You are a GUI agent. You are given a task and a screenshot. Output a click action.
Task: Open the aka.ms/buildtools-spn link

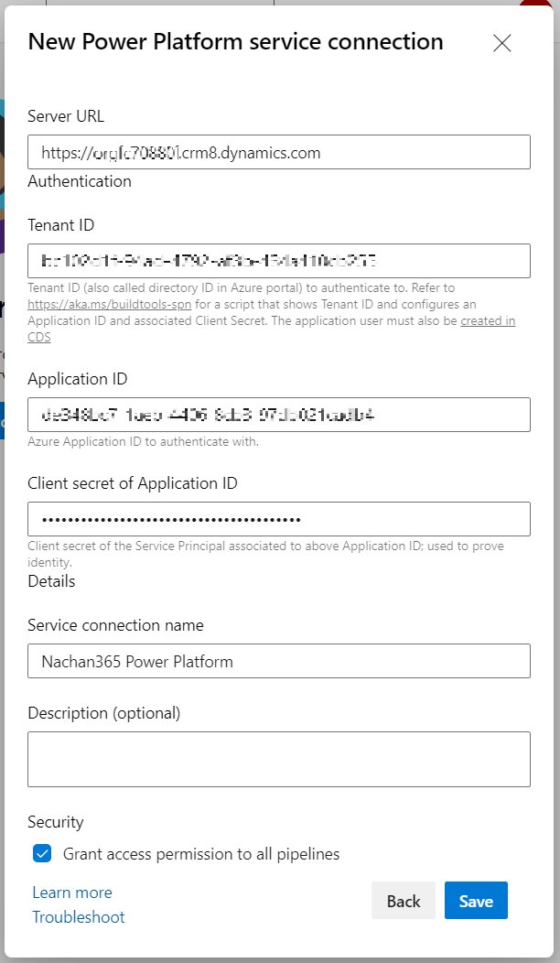(x=109, y=304)
